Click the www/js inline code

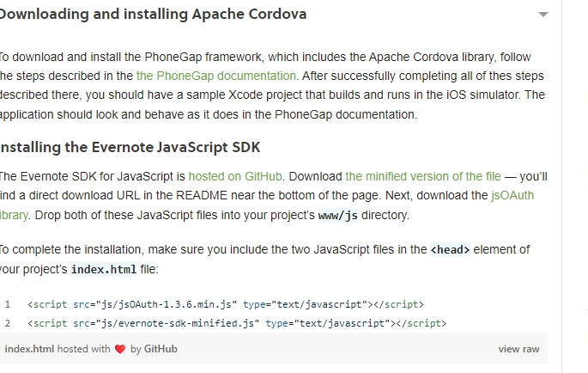click(x=338, y=216)
